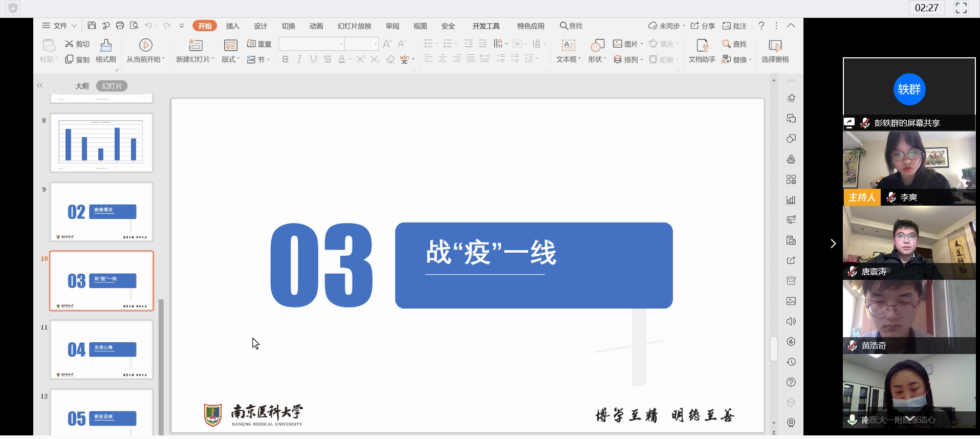Toggle Italic text formatting
Viewport: 980px width, 439px height.
point(299,59)
